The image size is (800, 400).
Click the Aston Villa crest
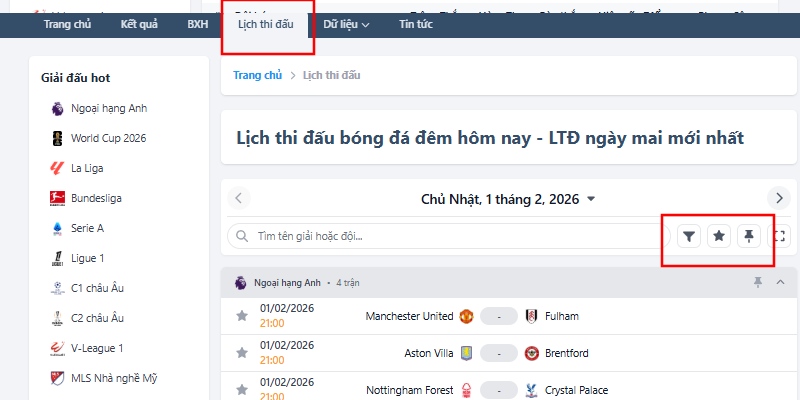click(x=466, y=353)
